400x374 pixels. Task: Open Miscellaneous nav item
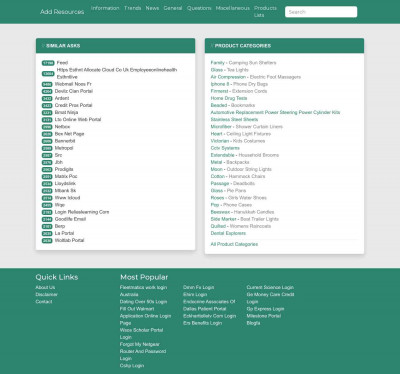(233, 8)
